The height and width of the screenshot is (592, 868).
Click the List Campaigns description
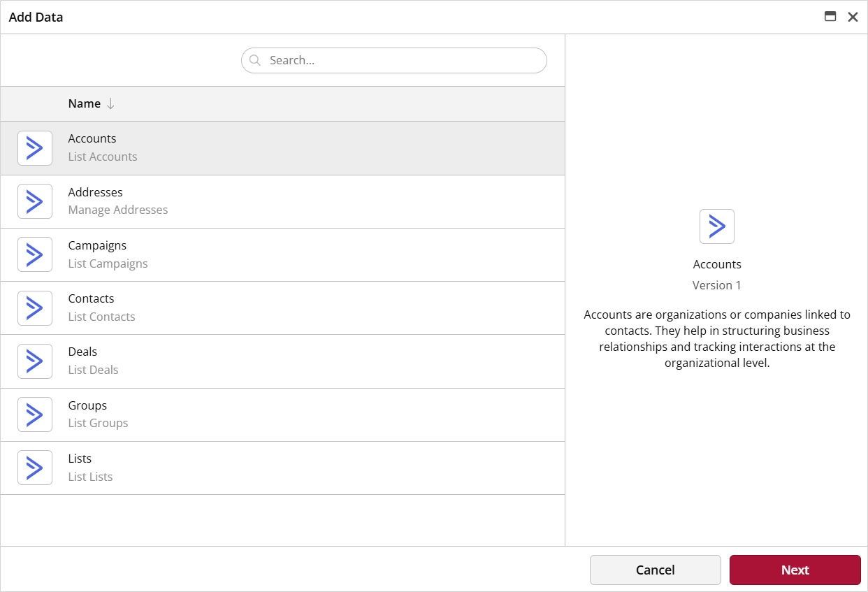coord(108,263)
